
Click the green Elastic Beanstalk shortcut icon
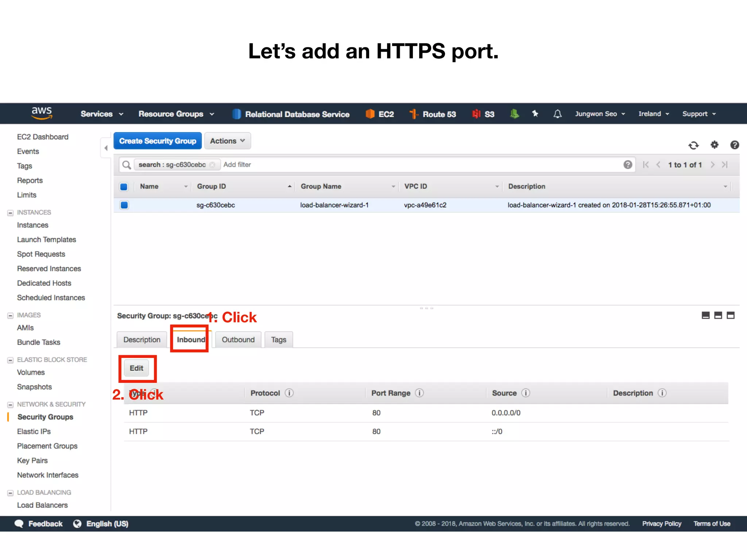[514, 114]
